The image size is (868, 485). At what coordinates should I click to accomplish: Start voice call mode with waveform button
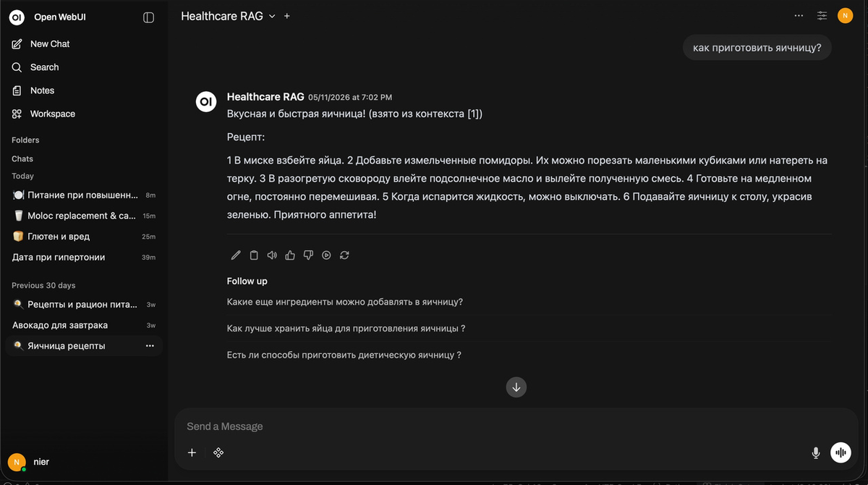(841, 452)
